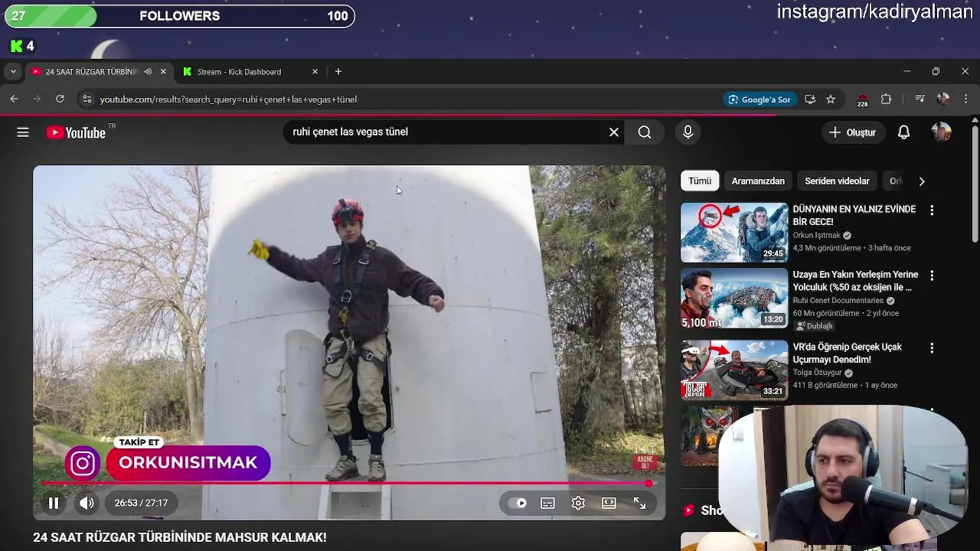Open options menu for Uzaya En Yakın video
The height and width of the screenshot is (551, 980).
point(932,275)
